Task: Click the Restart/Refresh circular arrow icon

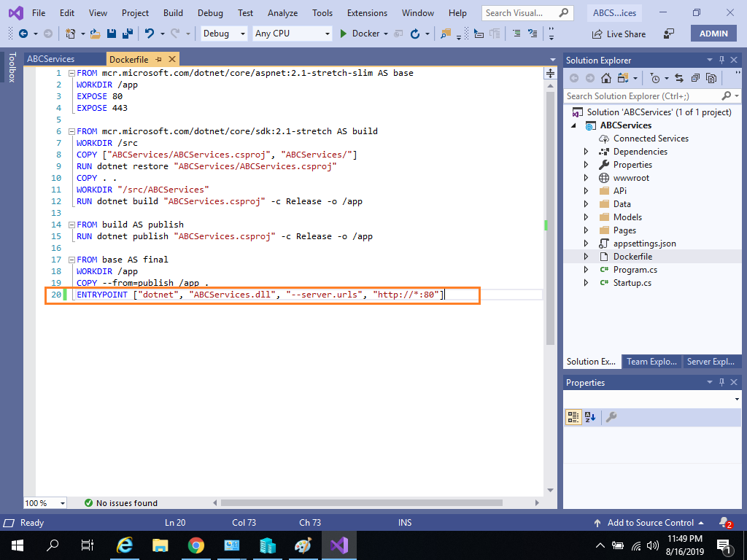Action: (415, 34)
